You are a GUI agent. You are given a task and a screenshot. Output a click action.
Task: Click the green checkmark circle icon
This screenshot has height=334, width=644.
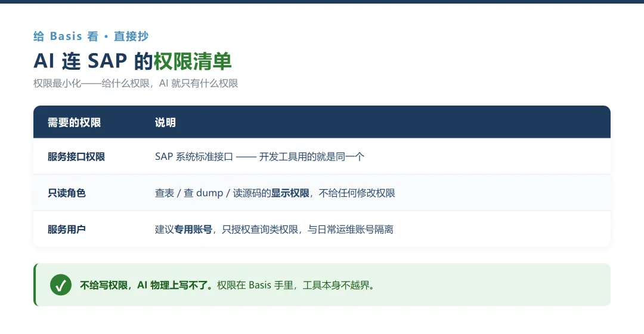[x=61, y=284]
